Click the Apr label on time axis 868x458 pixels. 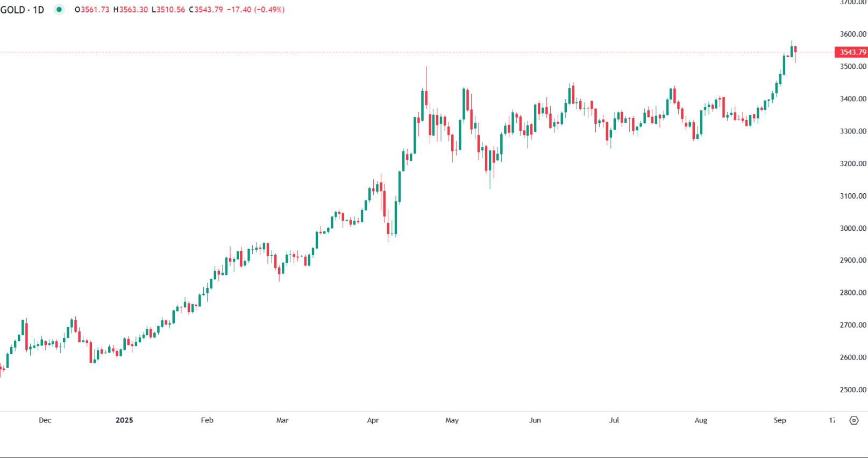click(x=373, y=420)
